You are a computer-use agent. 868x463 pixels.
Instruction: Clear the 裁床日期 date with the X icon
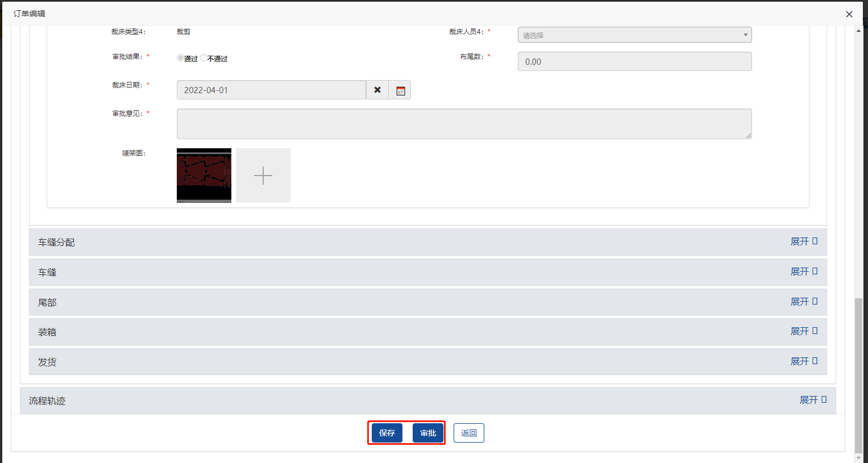pyautogui.click(x=377, y=90)
